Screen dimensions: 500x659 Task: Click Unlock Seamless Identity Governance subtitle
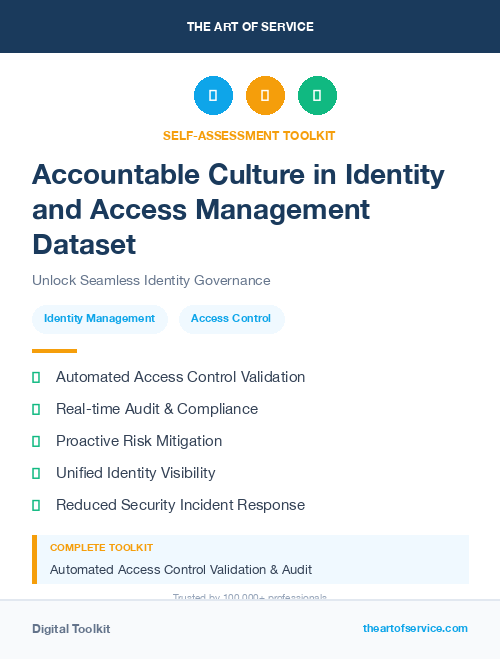click(x=151, y=280)
